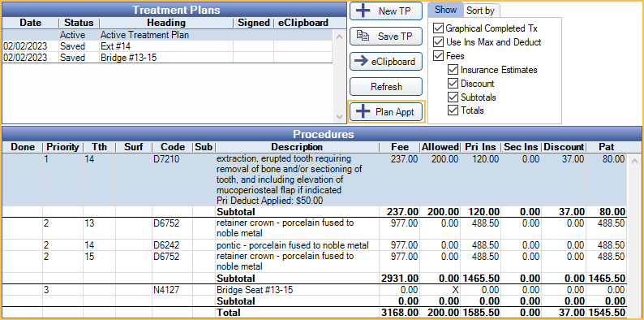This screenshot has height=320, width=644.
Task: Click the Fee column header
Action: point(400,147)
